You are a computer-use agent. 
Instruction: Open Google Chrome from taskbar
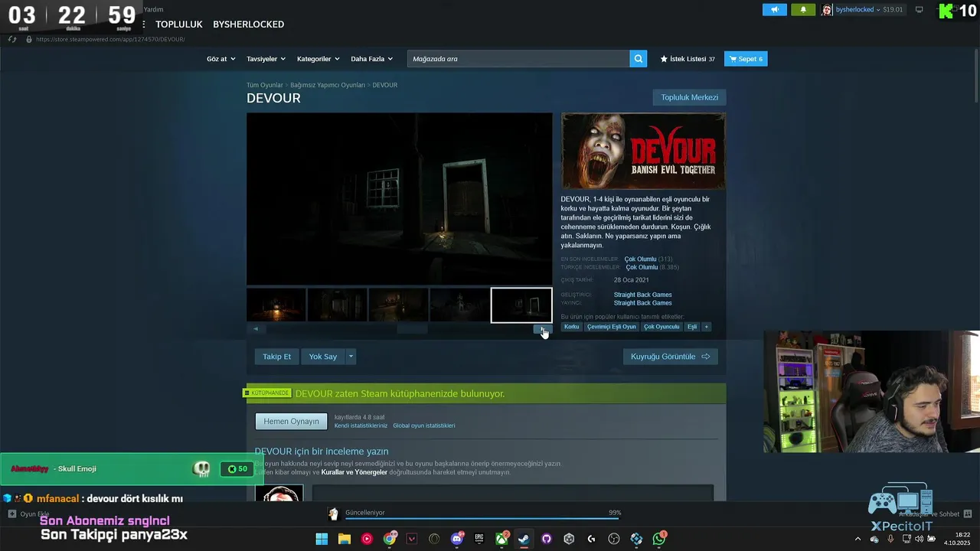[x=390, y=539]
